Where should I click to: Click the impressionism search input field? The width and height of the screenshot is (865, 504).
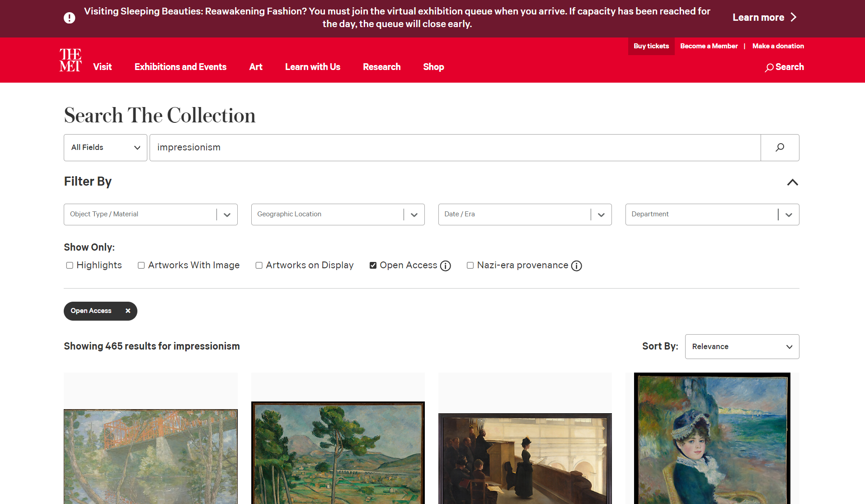[x=455, y=147]
